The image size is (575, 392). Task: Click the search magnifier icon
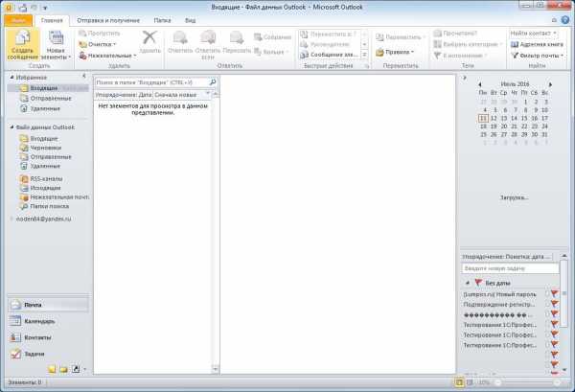coord(213,82)
